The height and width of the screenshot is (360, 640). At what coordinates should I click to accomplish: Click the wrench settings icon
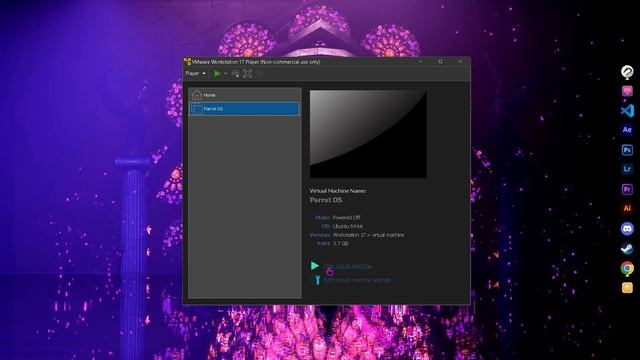pos(317,280)
